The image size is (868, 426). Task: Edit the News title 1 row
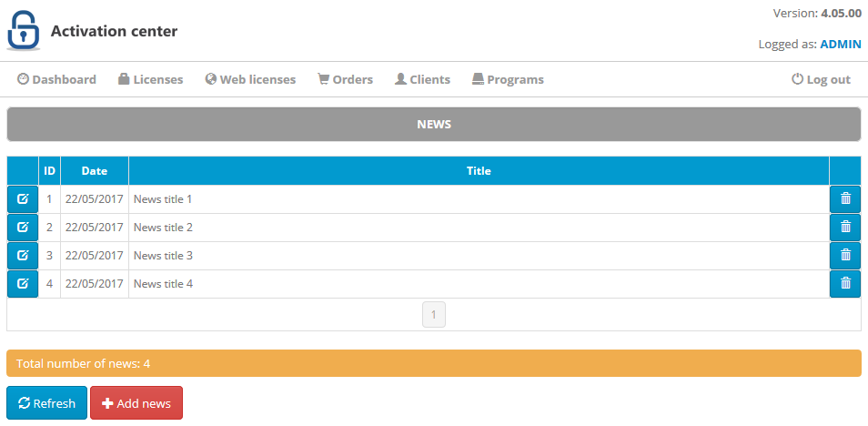coord(23,198)
